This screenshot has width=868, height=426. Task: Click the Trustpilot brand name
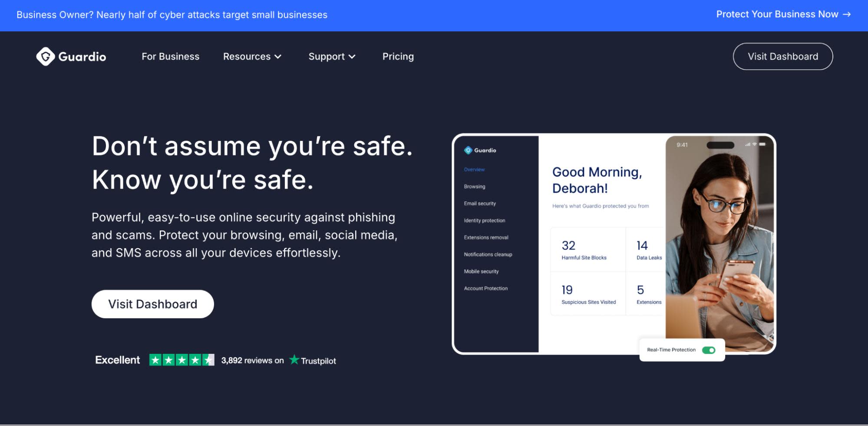pyautogui.click(x=318, y=361)
